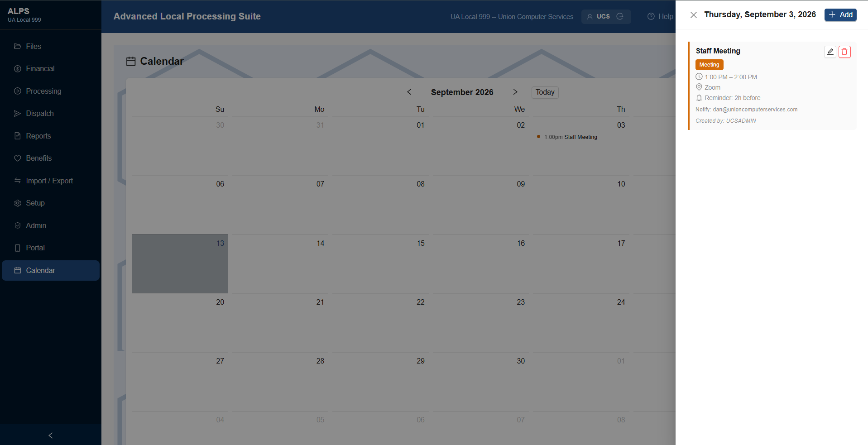Click Created by: UCSADMIN text
868x445 pixels.
726,121
